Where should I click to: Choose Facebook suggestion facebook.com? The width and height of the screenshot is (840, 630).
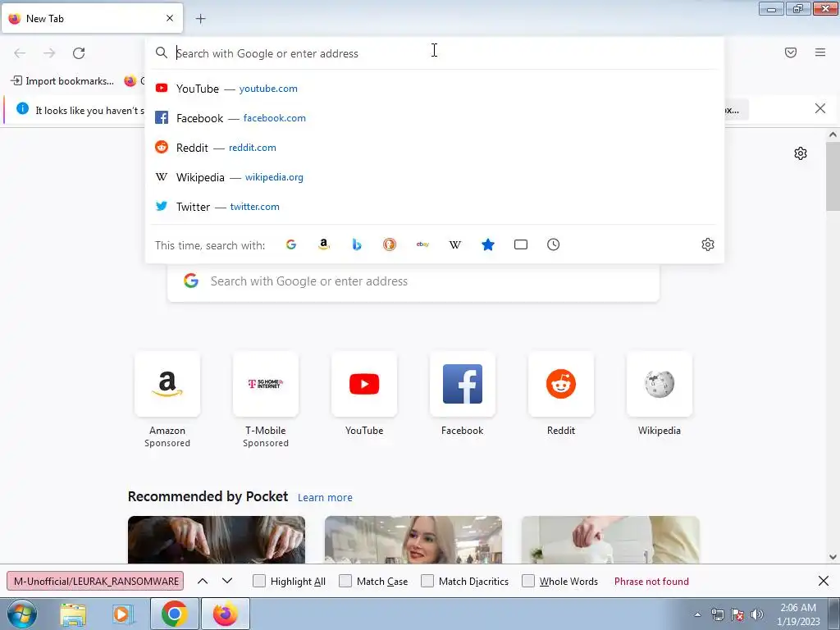[435, 118]
